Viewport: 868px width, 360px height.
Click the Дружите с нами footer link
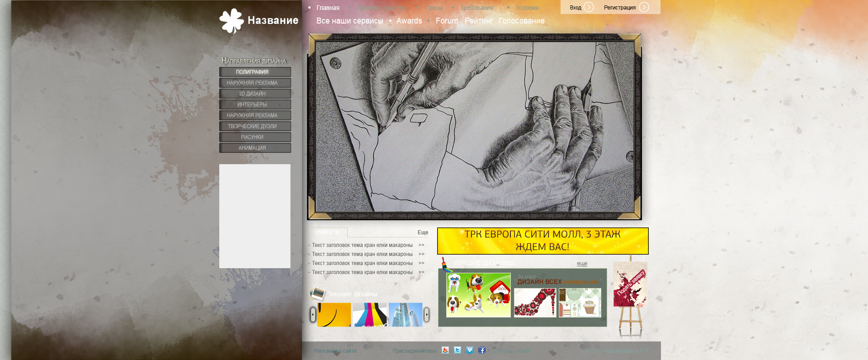(511, 351)
